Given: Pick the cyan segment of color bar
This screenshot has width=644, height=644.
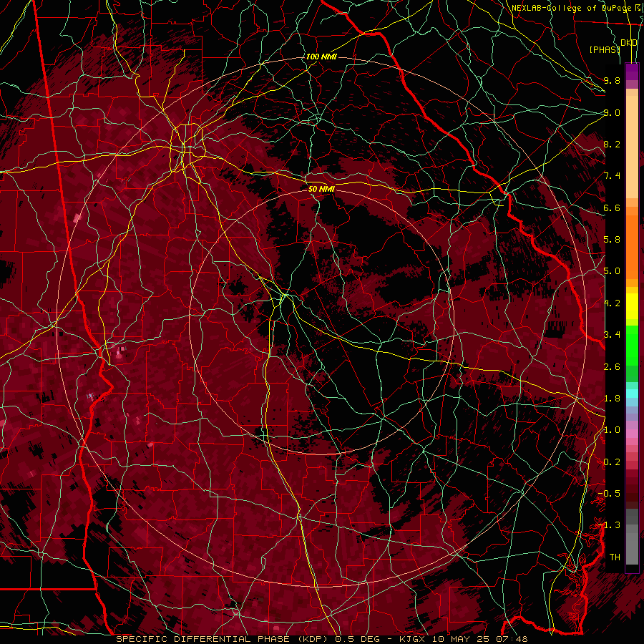Looking at the screenshot, I should [x=632, y=394].
